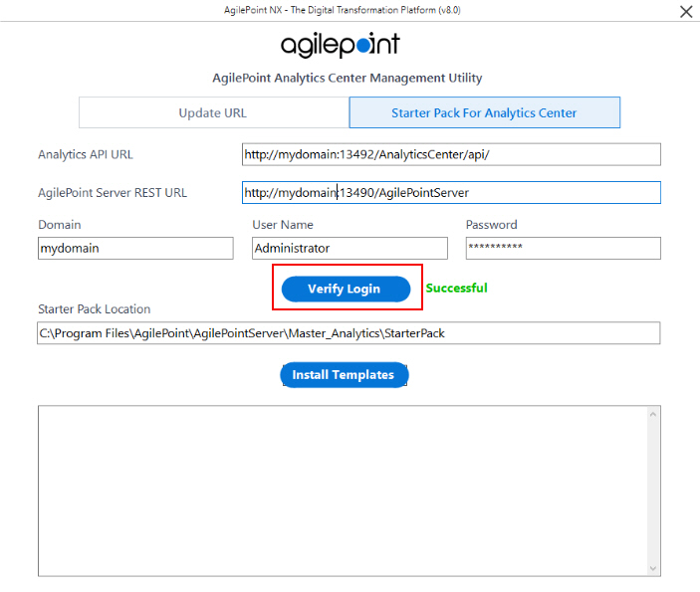Select Starter Pack For Analytics Center tab
Image resolution: width=700 pixels, height=592 pixels.
click(484, 112)
